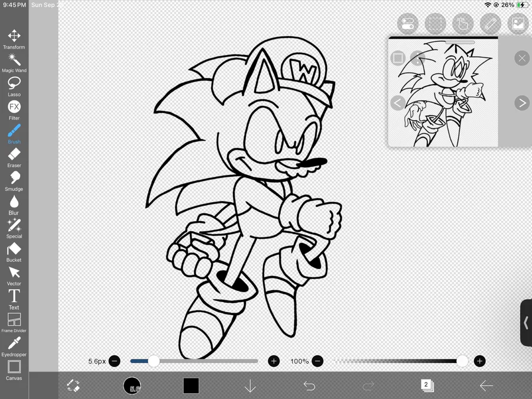
Task: Select the Transform tool
Action: coord(14,40)
